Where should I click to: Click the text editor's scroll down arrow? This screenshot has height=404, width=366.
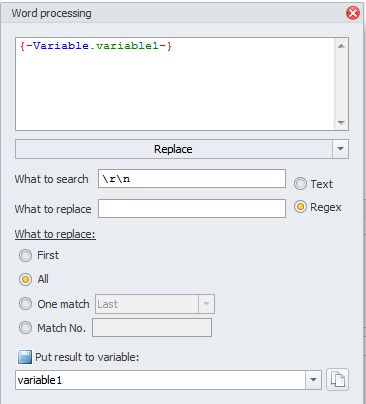pos(341,123)
